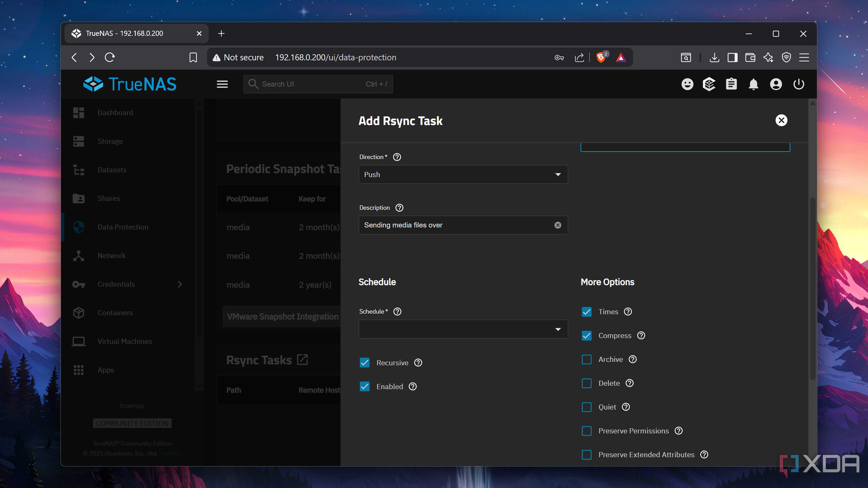Open the user account icon
The image size is (868, 488).
pos(776,84)
